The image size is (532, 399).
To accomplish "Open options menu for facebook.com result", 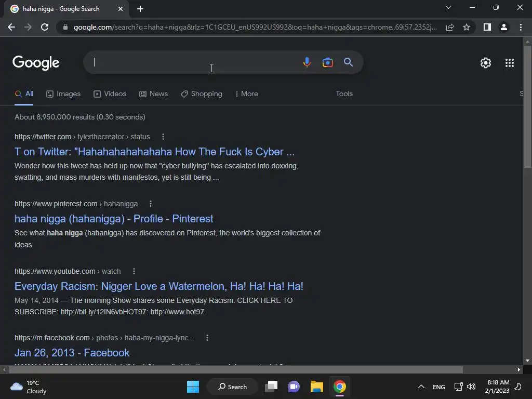I will coord(207,338).
